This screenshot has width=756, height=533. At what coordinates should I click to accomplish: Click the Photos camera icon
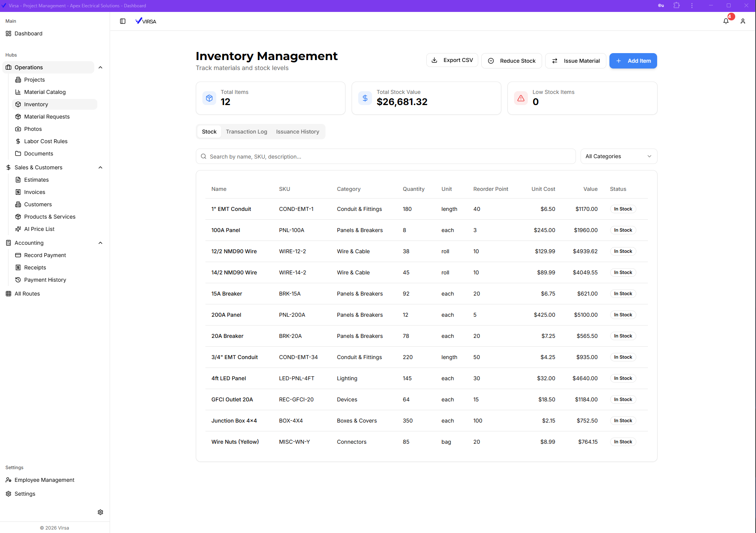(18, 129)
